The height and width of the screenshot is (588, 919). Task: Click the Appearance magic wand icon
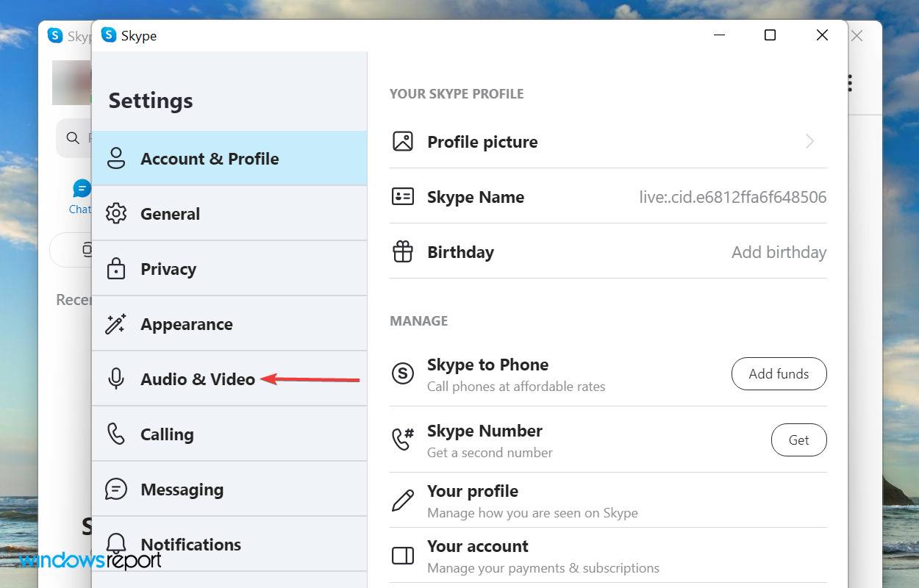point(116,323)
